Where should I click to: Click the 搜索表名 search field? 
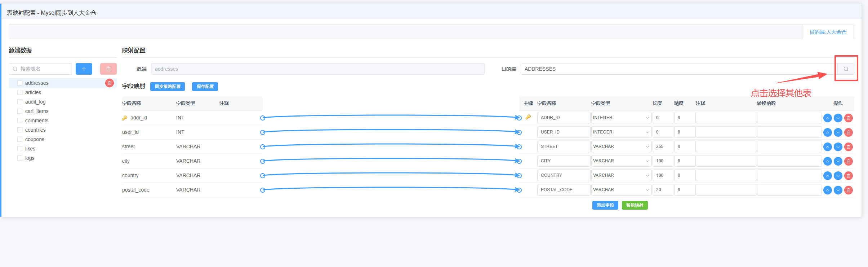[40, 69]
